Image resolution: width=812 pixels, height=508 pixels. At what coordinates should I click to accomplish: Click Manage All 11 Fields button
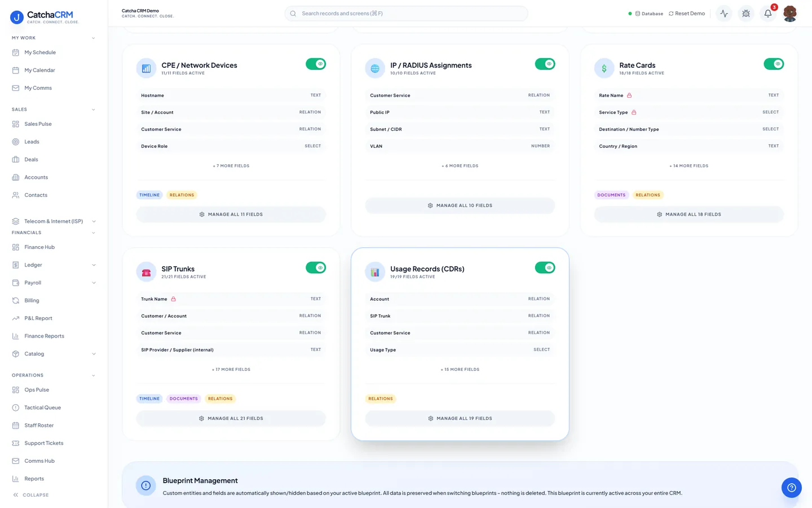(x=231, y=214)
